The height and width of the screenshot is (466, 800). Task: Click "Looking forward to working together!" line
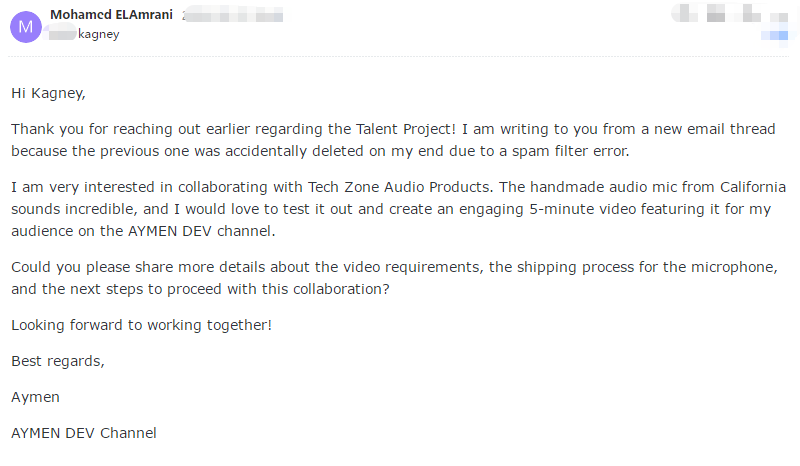pos(141,325)
